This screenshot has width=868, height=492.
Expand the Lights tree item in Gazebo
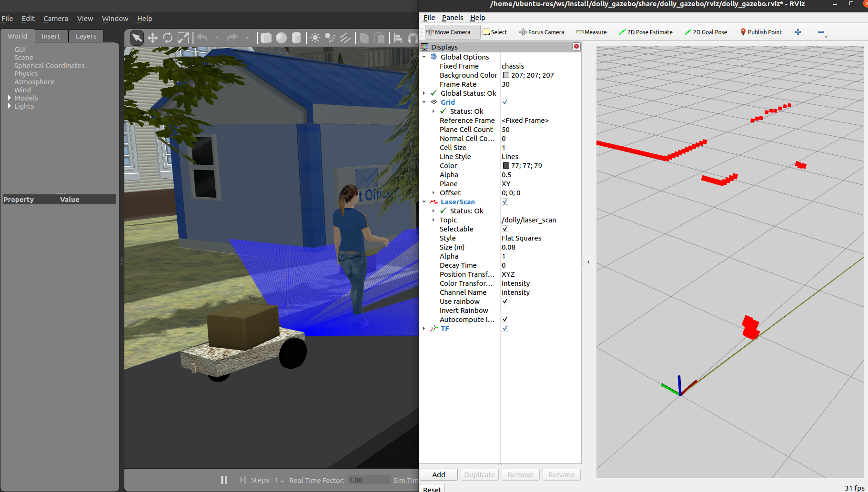(10, 106)
